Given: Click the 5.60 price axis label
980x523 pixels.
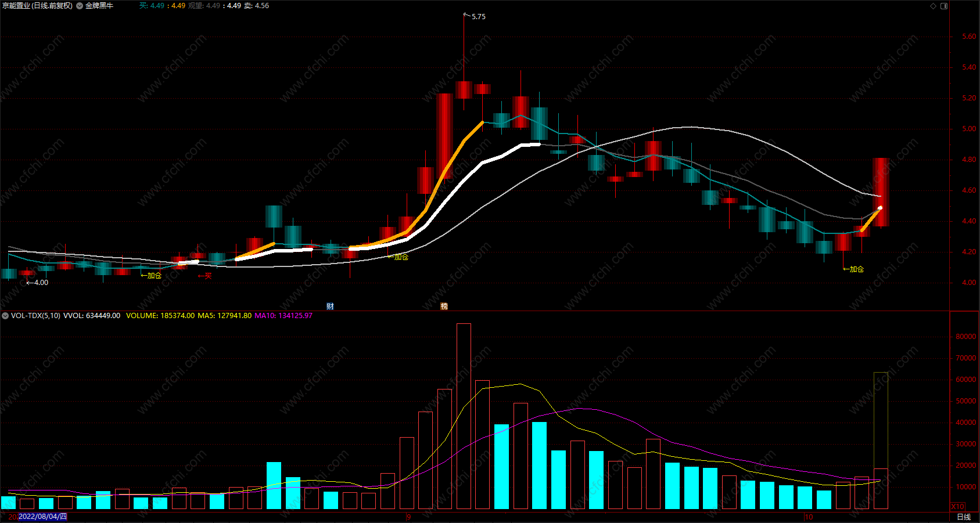Looking at the screenshot, I should pos(969,37).
